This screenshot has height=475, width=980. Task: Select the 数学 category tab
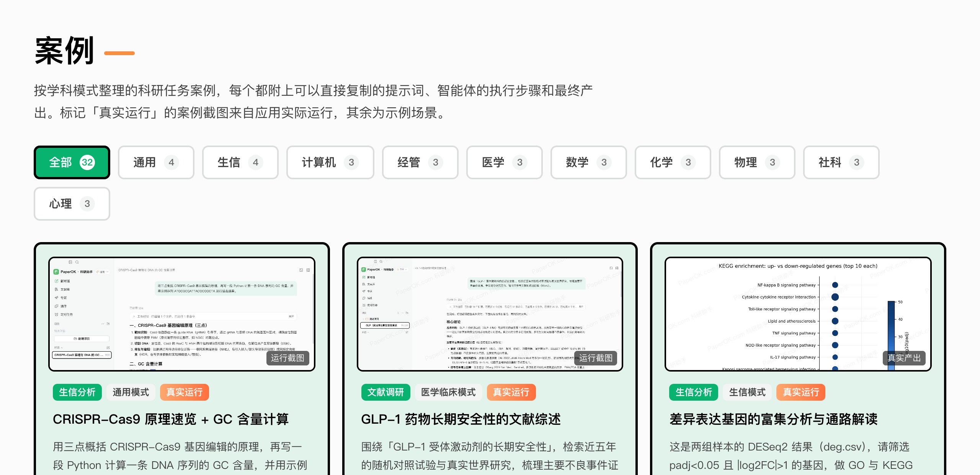coord(588,162)
